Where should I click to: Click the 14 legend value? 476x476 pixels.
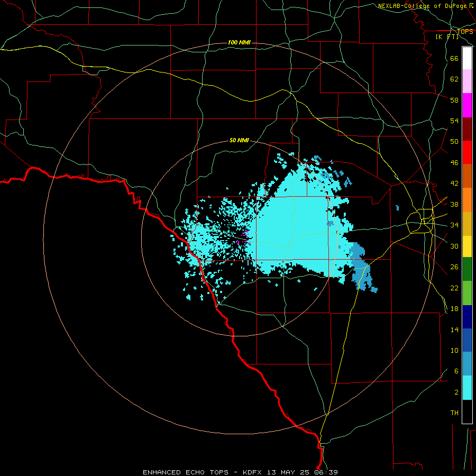pyautogui.click(x=454, y=329)
